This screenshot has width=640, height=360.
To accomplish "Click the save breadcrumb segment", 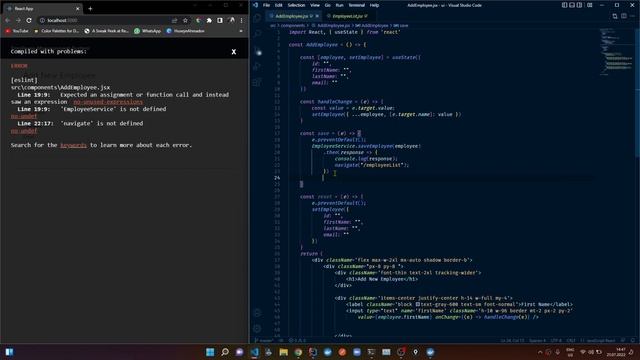I will point(399,25).
